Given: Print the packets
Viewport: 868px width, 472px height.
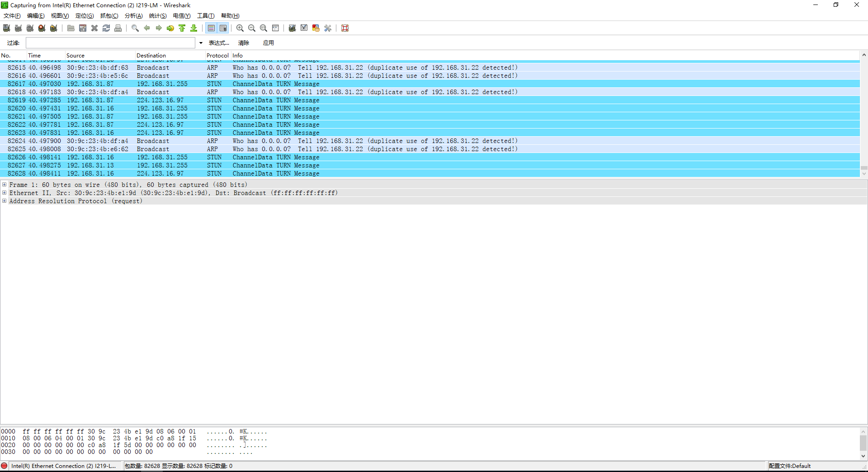Looking at the screenshot, I should 118,28.
